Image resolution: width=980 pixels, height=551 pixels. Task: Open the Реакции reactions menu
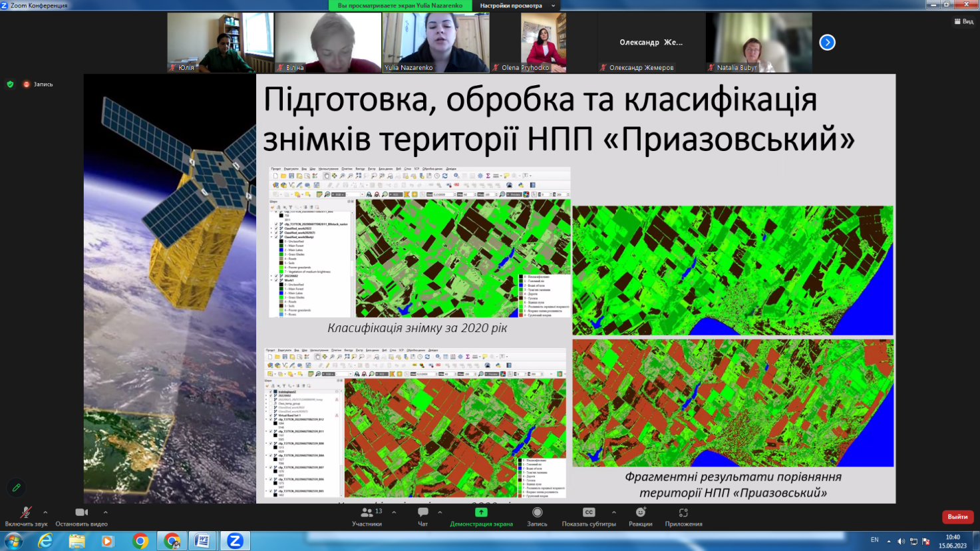pos(640,512)
